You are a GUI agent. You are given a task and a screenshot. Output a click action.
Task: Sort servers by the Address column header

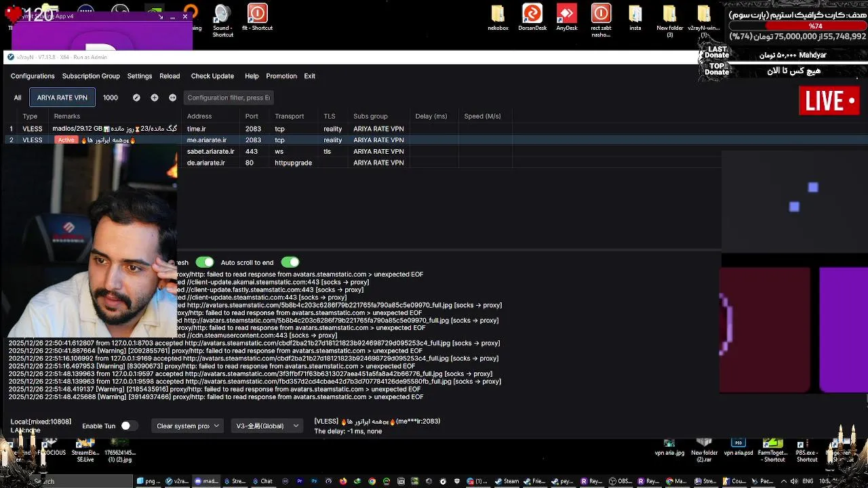click(x=199, y=116)
